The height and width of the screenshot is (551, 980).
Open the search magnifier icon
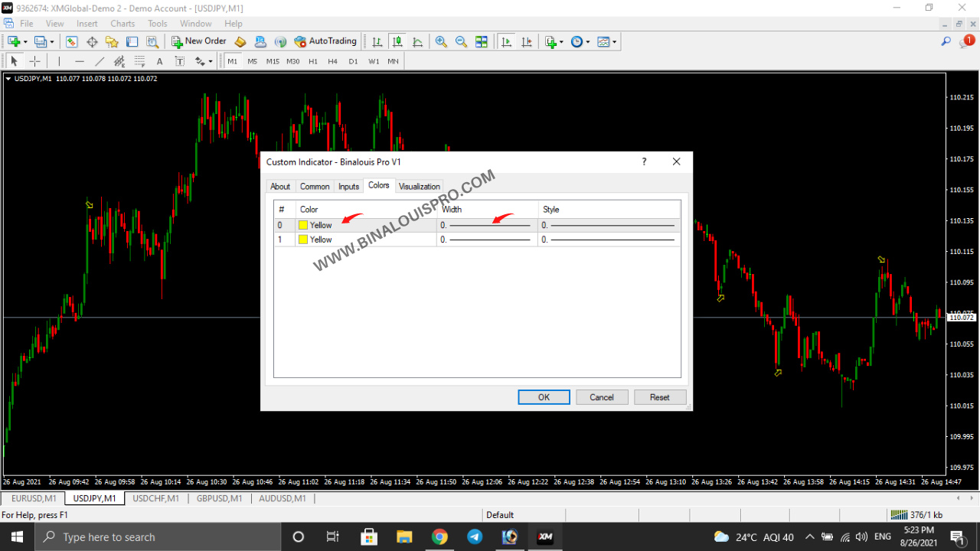(946, 42)
